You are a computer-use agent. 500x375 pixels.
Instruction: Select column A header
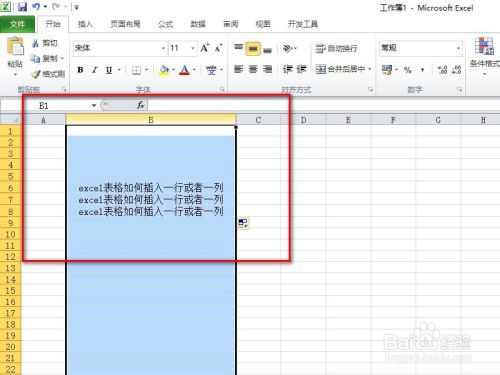pos(43,120)
